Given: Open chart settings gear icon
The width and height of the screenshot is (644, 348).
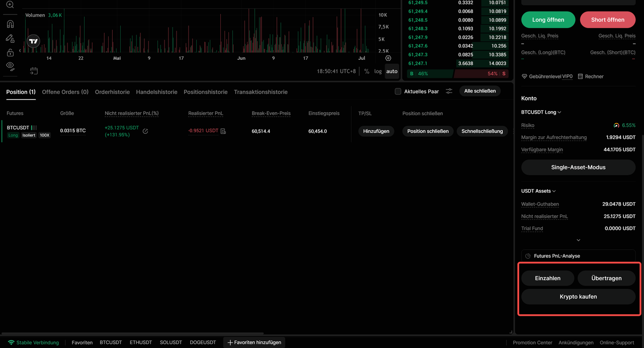Looking at the screenshot, I should 388,58.
